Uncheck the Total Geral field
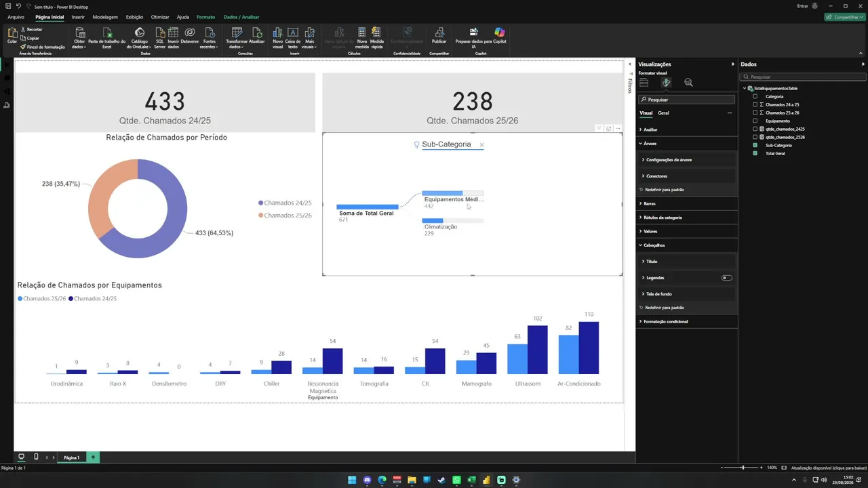Image resolution: width=868 pixels, height=488 pixels. [x=755, y=153]
